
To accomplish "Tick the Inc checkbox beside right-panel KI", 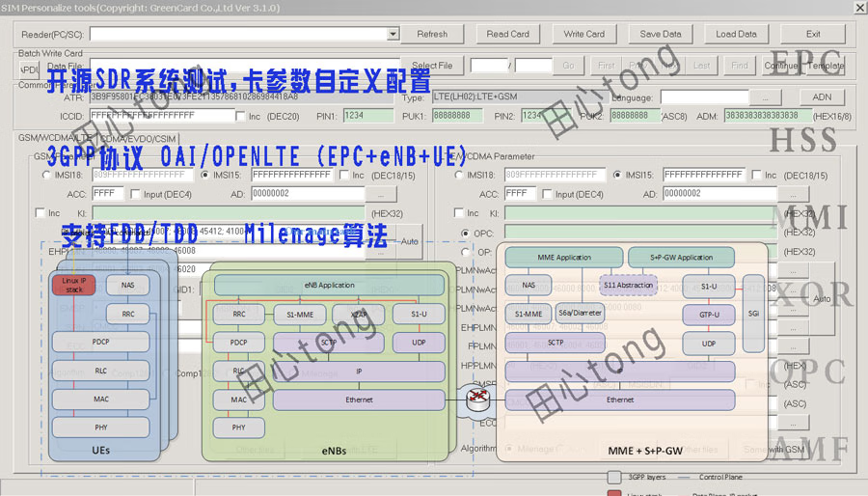I will click(x=459, y=213).
